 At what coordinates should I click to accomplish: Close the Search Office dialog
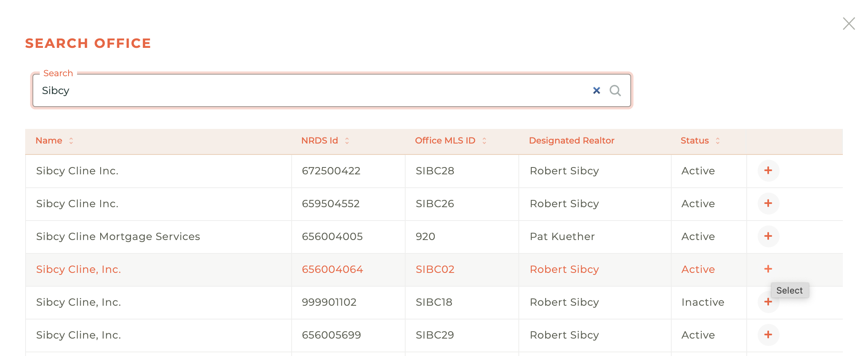[x=849, y=24]
